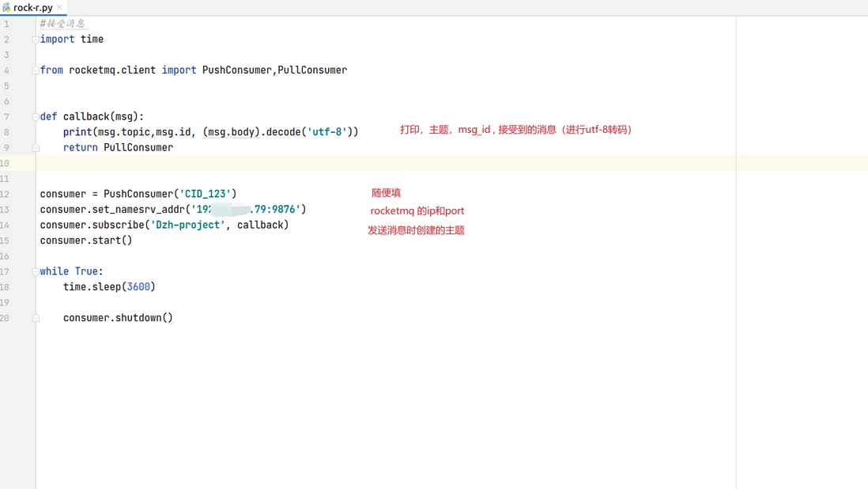Collapse the 'def callback(msg)' function fold marker
This screenshot has width=868, height=489.
[x=36, y=117]
